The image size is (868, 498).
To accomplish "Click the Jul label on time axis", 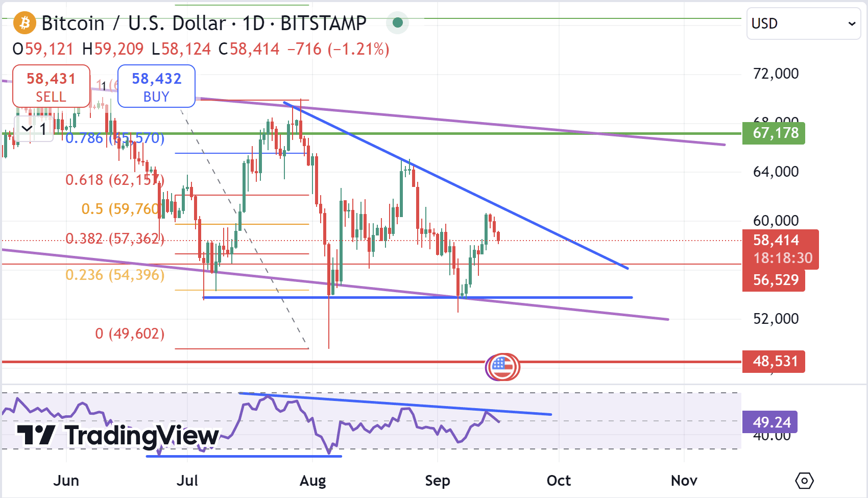I will tap(187, 481).
